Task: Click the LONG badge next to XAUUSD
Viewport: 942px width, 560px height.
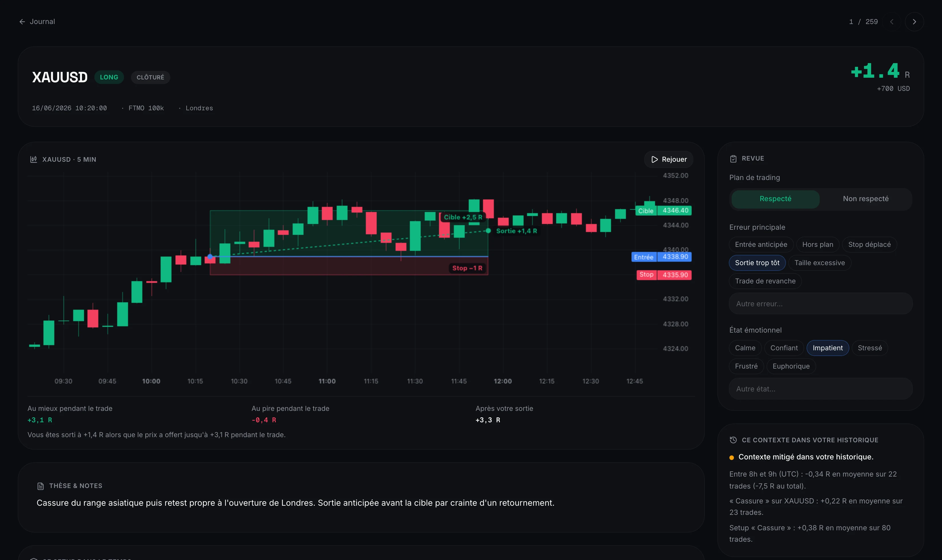Action: tap(109, 77)
